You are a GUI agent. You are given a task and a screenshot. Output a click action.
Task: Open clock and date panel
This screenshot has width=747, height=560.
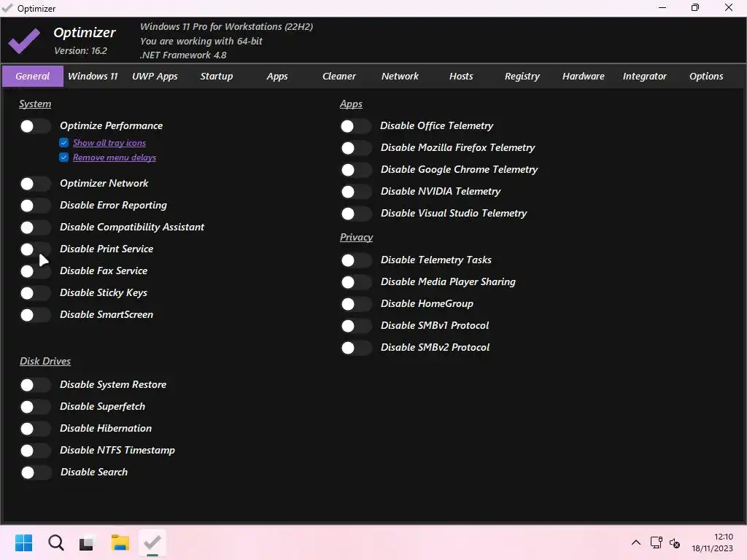click(712, 542)
